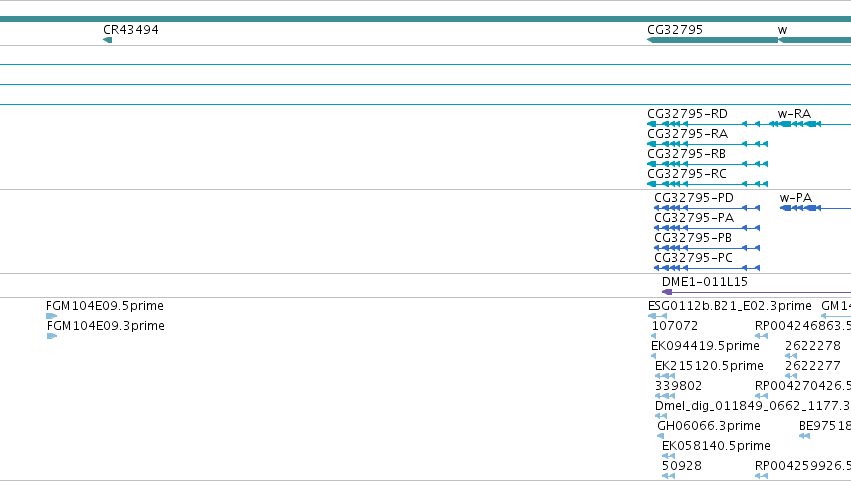Click the CG32795 gene bar
Image resolution: width=851 pixels, height=481 pixels.
pos(713,40)
